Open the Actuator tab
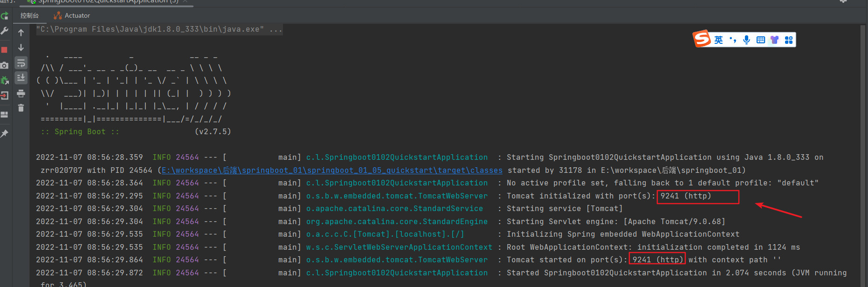Image resolution: width=868 pixels, height=287 pixels. tap(72, 15)
